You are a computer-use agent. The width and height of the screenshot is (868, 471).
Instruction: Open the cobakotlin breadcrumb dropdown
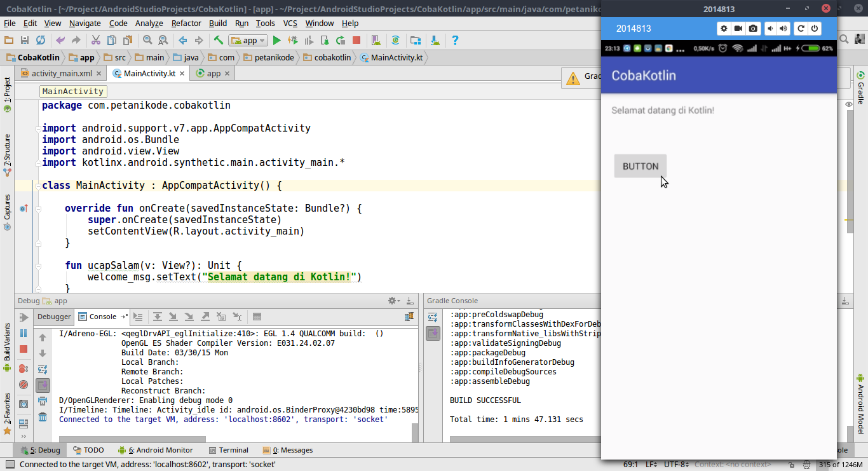click(333, 57)
